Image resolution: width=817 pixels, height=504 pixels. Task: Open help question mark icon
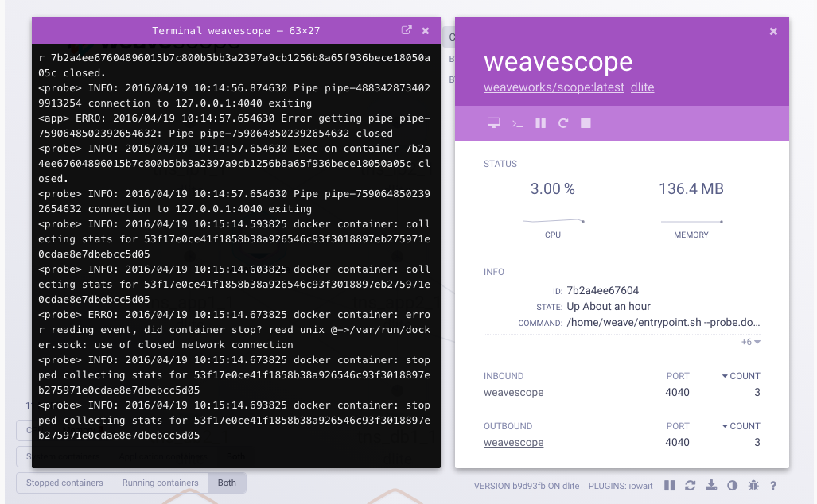point(773,486)
